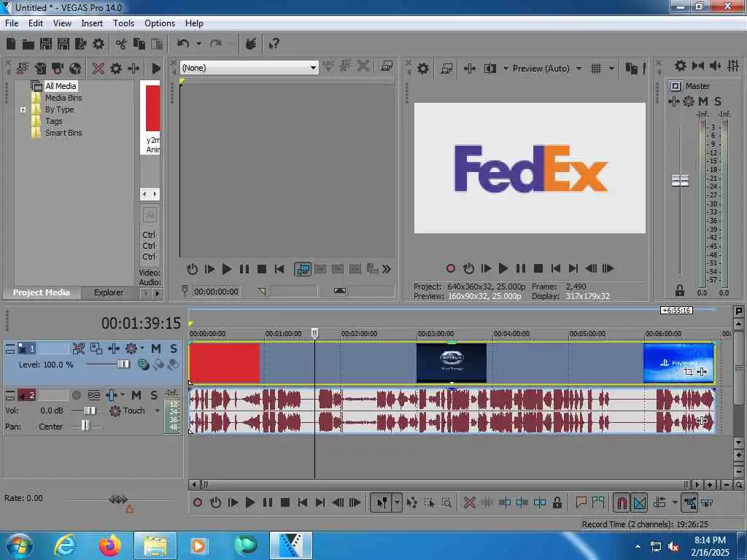Viewport: 747px width, 560px height.
Task: Mute the Master bus
Action: [x=703, y=101]
